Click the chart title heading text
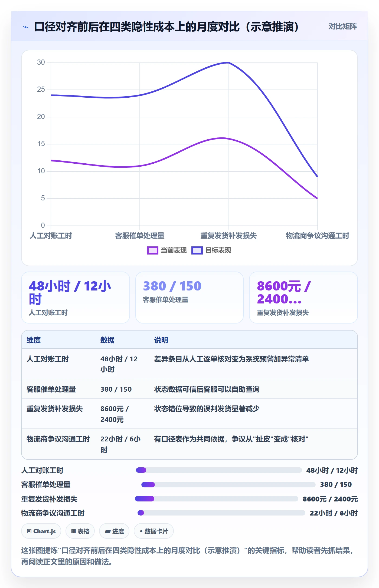 166,27
